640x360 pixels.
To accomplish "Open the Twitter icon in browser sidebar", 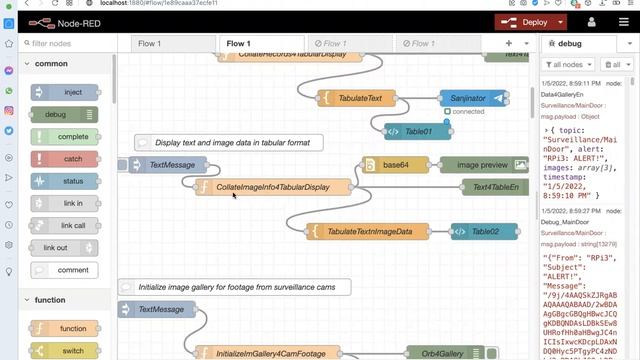I will (9, 131).
